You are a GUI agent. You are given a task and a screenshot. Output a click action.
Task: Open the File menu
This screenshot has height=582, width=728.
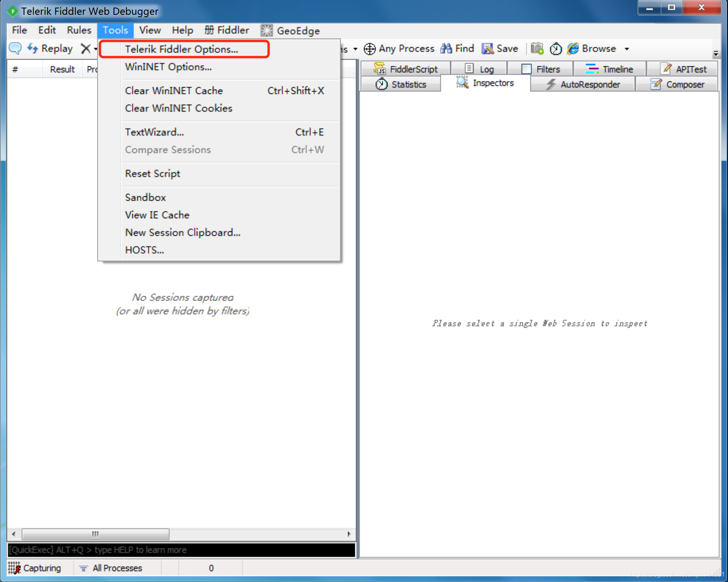[x=19, y=30]
